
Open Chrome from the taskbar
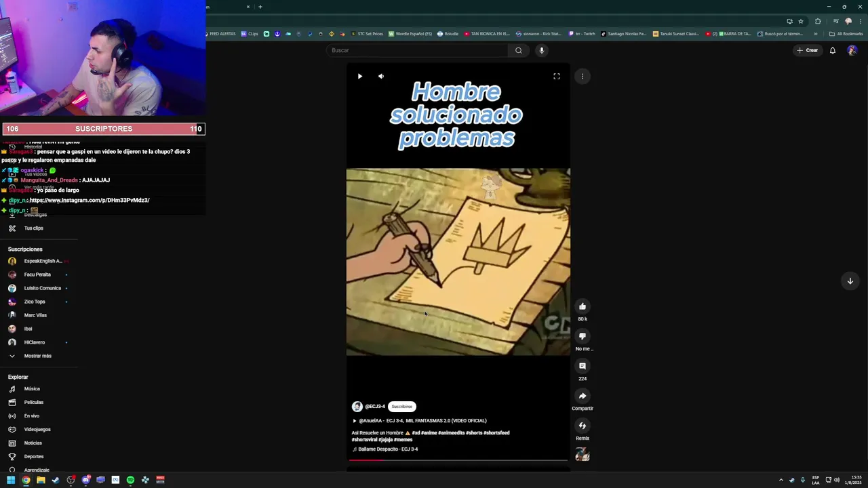click(x=26, y=480)
